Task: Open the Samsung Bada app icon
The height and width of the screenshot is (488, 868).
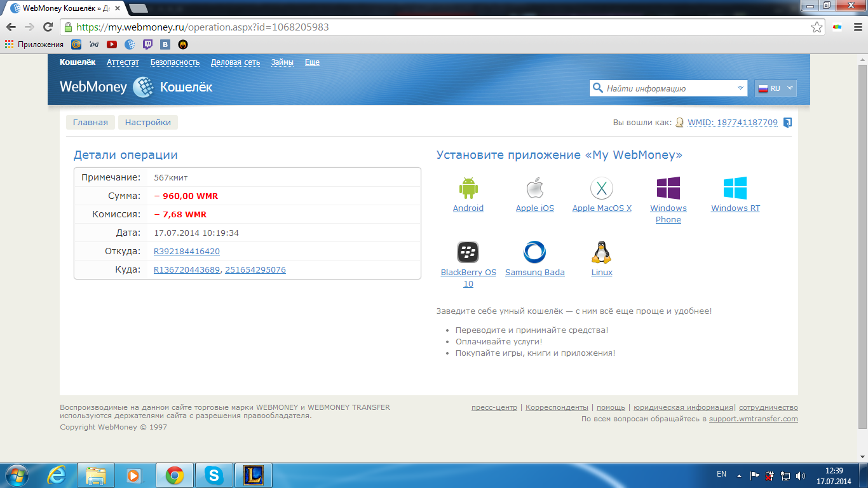Action: [535, 252]
